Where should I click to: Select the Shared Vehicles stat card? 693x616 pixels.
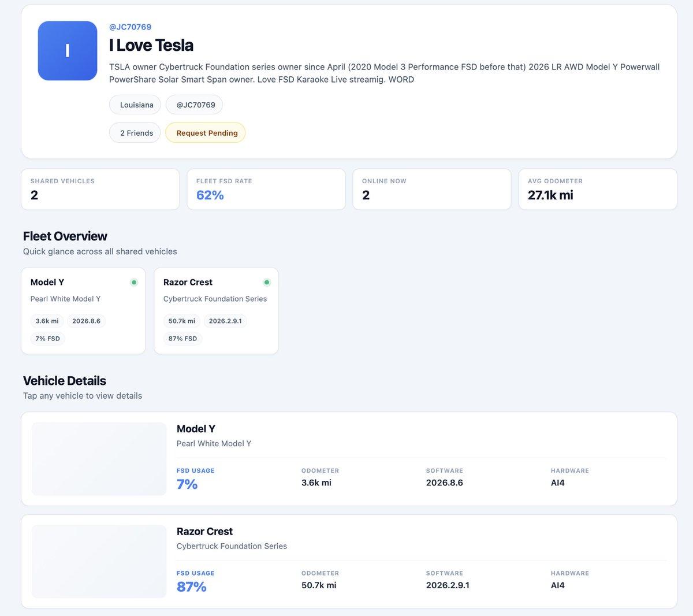coord(100,189)
